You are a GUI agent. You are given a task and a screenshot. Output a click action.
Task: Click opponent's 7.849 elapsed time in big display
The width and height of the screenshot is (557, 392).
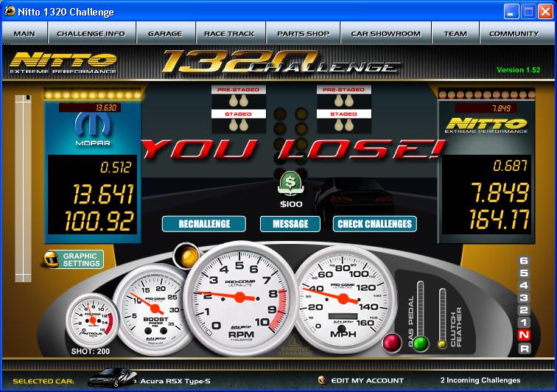500,192
